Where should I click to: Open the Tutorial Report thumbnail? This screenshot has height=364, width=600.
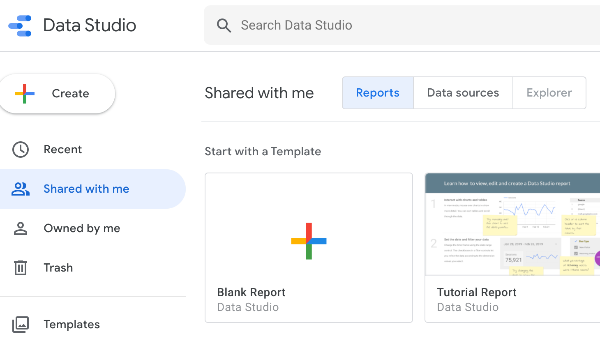512,224
